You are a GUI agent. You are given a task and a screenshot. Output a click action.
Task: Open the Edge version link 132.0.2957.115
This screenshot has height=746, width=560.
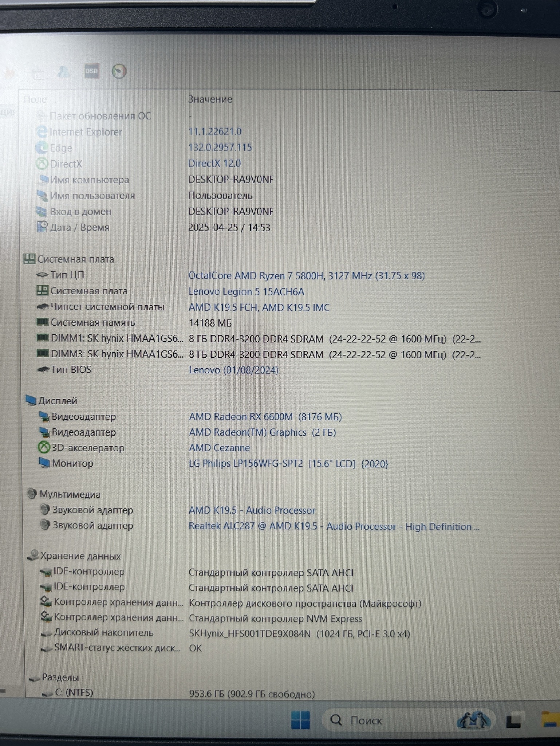[x=220, y=148]
